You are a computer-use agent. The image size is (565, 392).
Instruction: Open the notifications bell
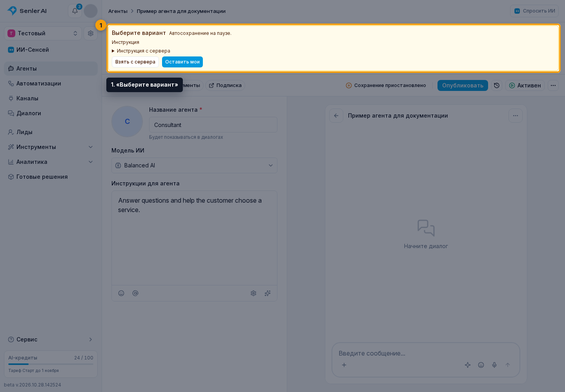[75, 11]
